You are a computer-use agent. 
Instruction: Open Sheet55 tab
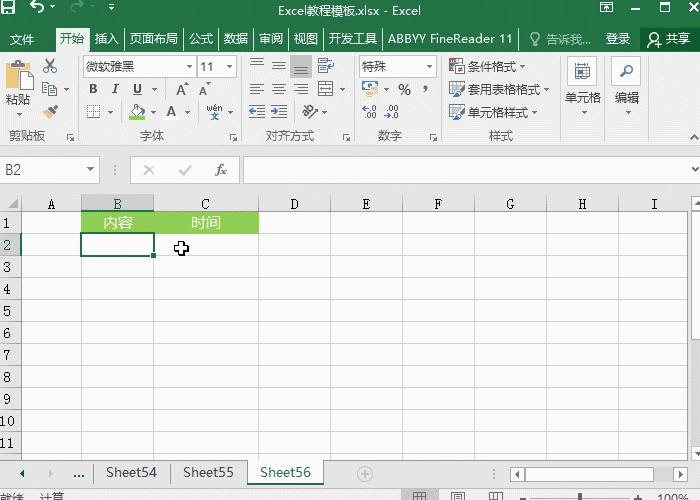(208, 472)
